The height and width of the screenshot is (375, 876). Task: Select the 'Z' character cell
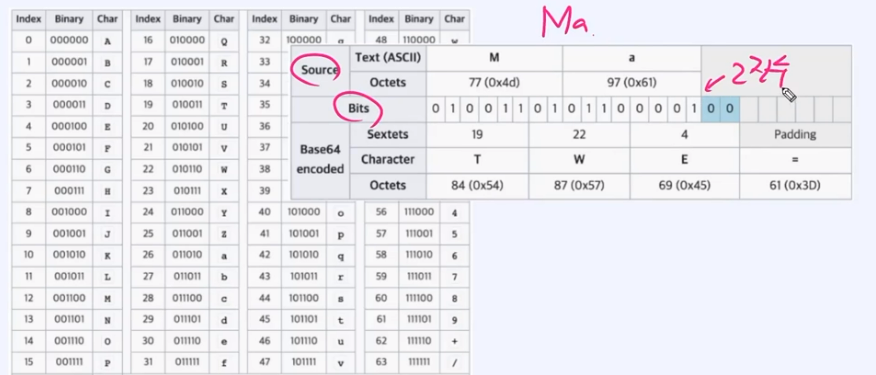224,234
